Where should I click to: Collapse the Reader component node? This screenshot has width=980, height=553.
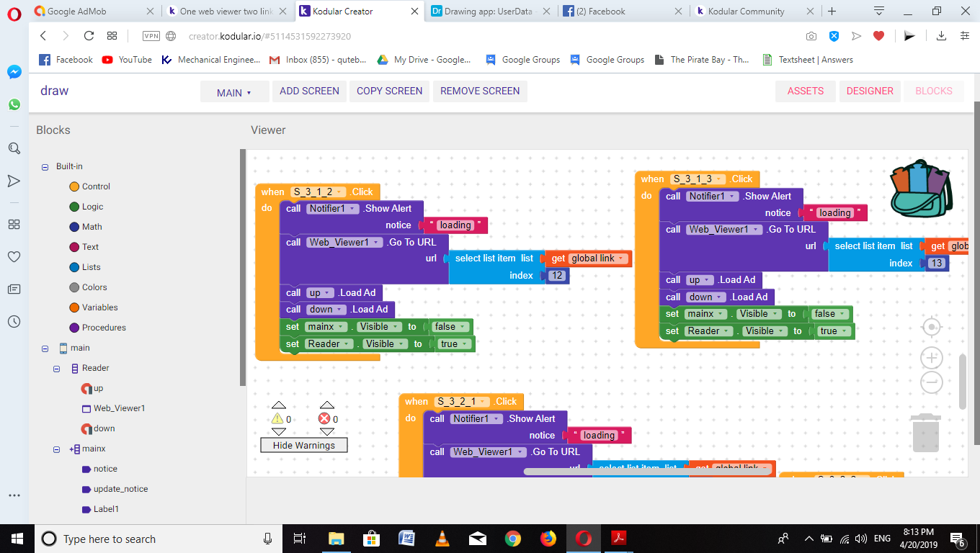[57, 368]
